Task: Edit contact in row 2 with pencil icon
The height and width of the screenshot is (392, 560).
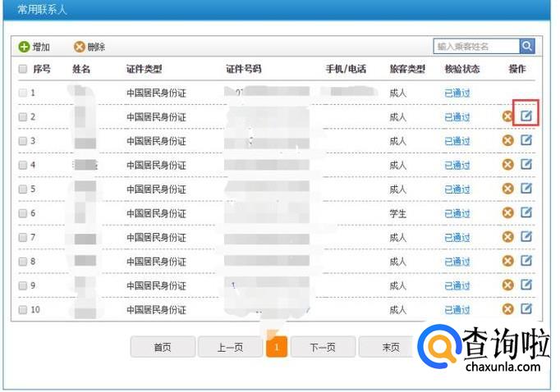Action: click(x=526, y=115)
